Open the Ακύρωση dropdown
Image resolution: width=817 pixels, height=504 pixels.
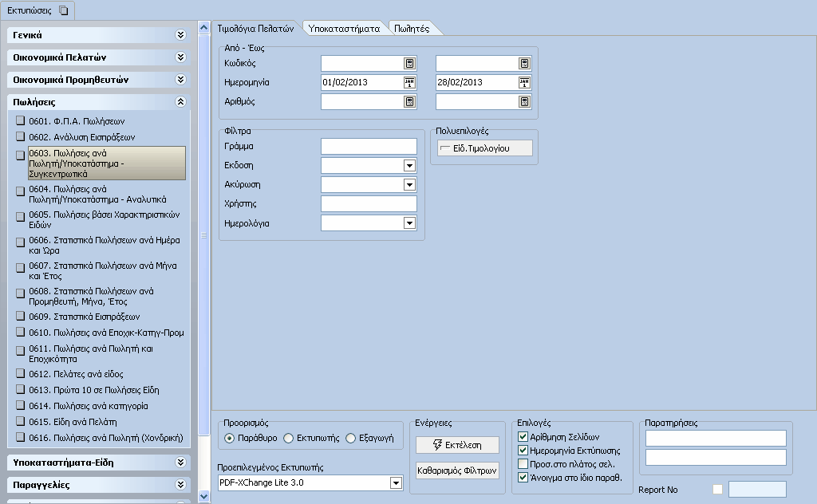pos(409,185)
